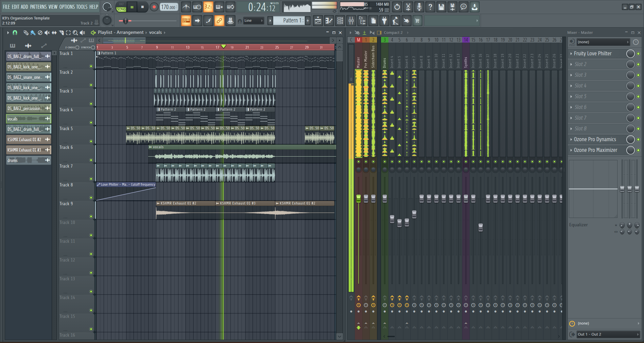Enable overdub blend recording icon
This screenshot has height=343, width=644.
(219, 7)
